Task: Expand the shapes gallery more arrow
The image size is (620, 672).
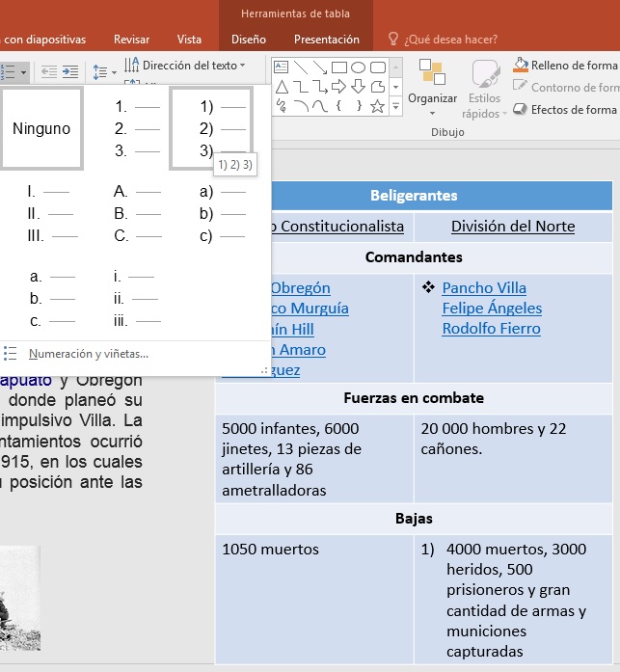Action: pos(395,106)
